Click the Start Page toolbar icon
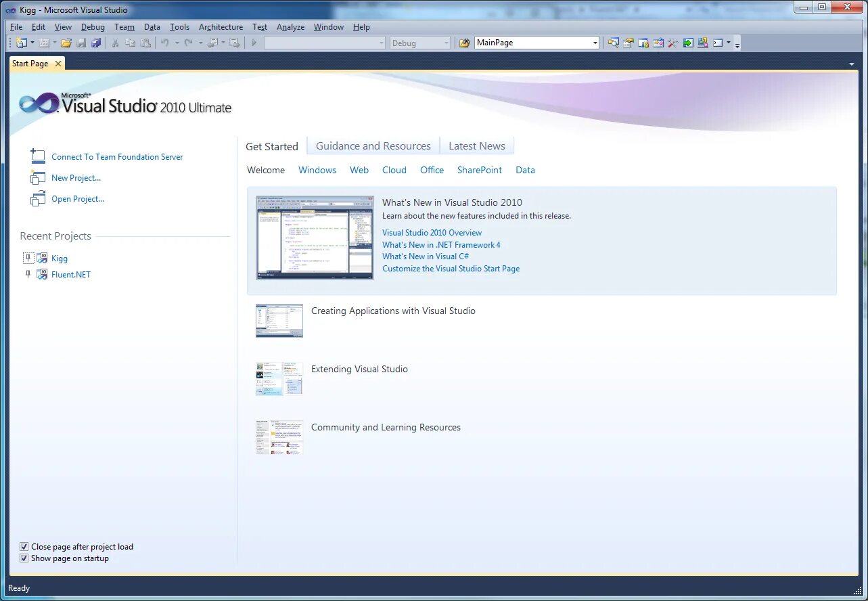Viewport: 868px width, 601px height. (658, 43)
